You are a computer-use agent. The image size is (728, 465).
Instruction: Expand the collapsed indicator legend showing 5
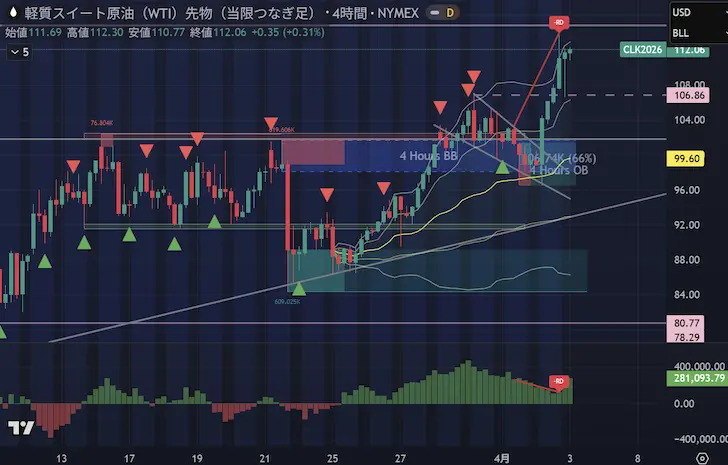20,52
